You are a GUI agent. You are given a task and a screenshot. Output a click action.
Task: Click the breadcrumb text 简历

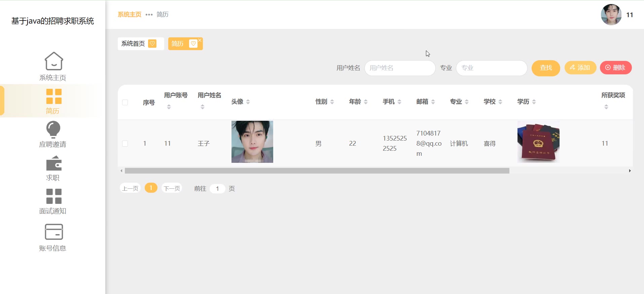coord(163,14)
